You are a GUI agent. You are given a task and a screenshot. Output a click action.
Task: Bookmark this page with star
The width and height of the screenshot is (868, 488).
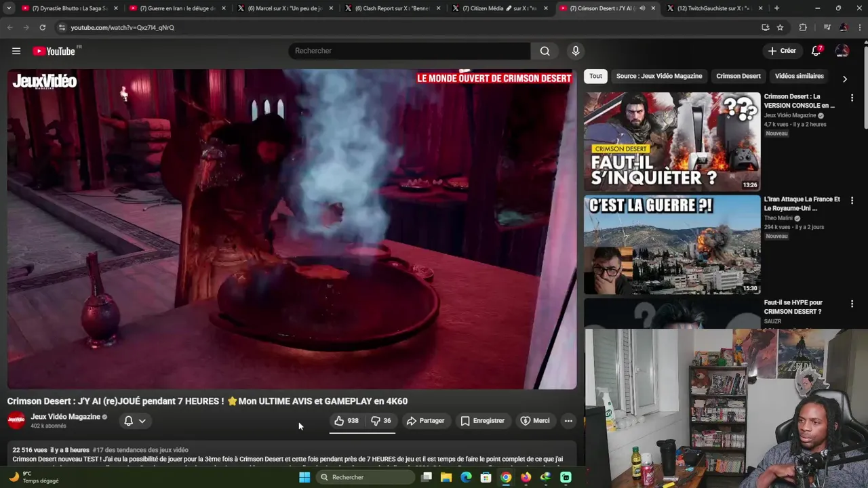[x=780, y=27]
